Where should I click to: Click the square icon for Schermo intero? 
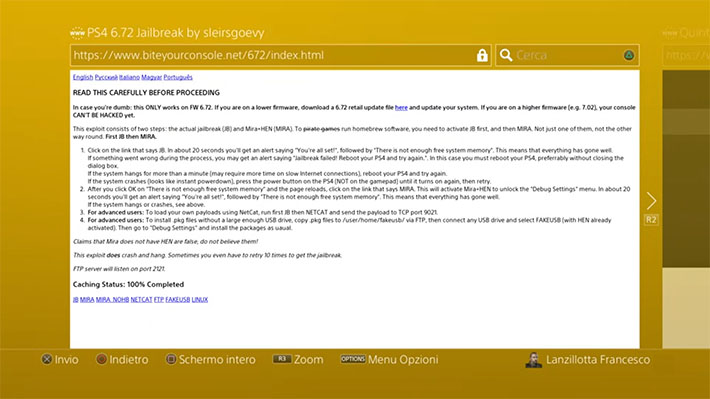pos(171,360)
